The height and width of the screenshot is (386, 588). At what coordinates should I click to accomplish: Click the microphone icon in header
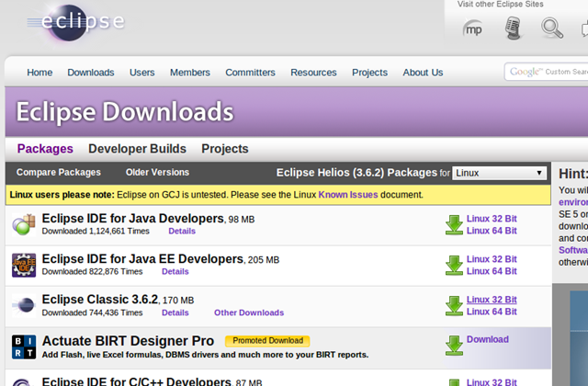(513, 28)
